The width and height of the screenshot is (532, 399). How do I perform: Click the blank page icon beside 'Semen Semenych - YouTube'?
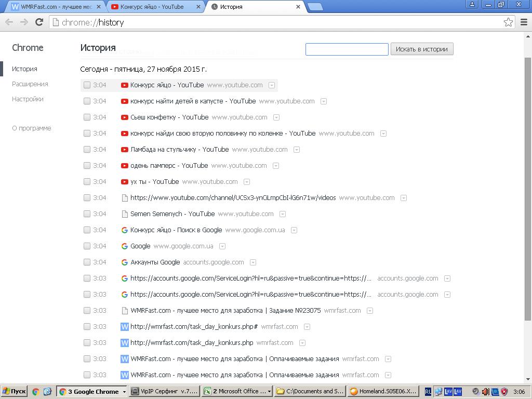coord(125,214)
